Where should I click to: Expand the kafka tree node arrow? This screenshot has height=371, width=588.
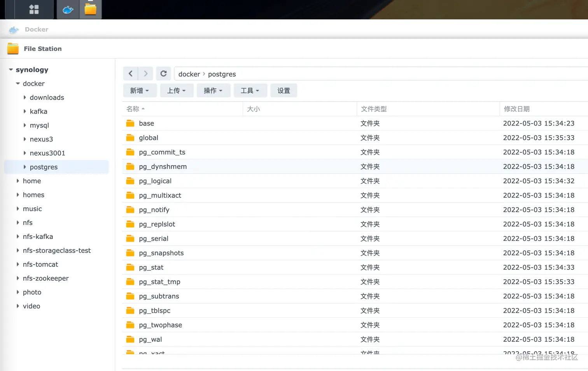[25, 111]
